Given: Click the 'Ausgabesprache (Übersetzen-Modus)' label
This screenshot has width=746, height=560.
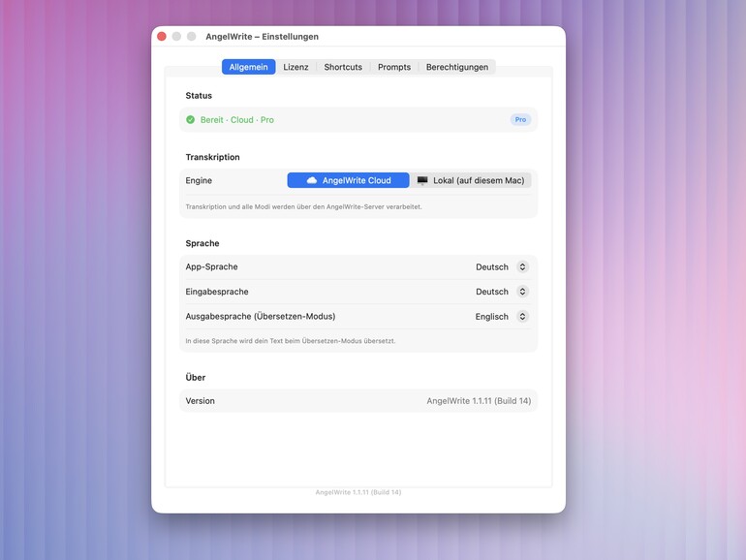Looking at the screenshot, I should (261, 317).
